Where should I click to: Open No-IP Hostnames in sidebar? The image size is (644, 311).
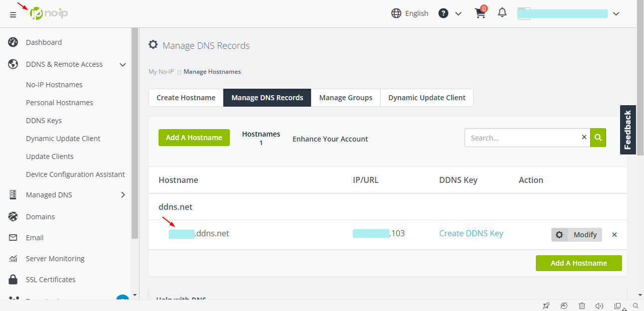54,85
